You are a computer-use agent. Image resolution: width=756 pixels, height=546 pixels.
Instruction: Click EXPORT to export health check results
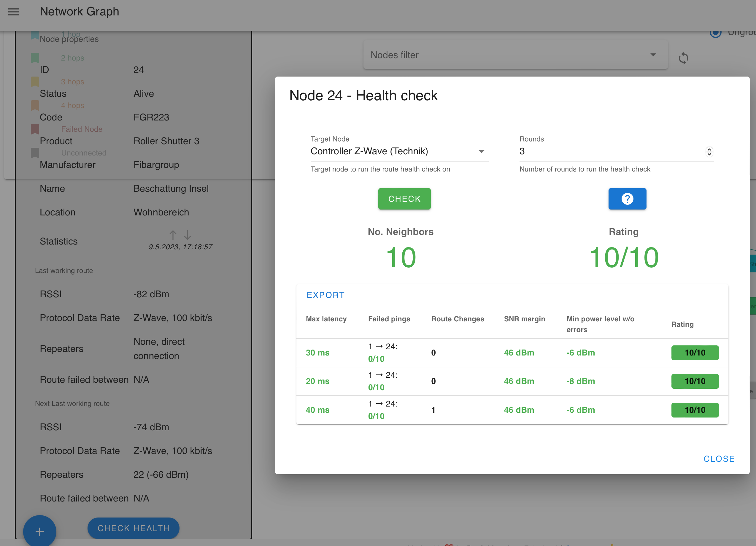pos(325,295)
